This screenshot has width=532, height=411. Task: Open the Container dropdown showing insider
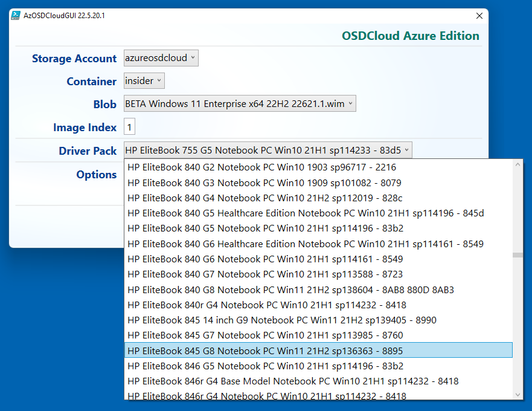point(144,81)
